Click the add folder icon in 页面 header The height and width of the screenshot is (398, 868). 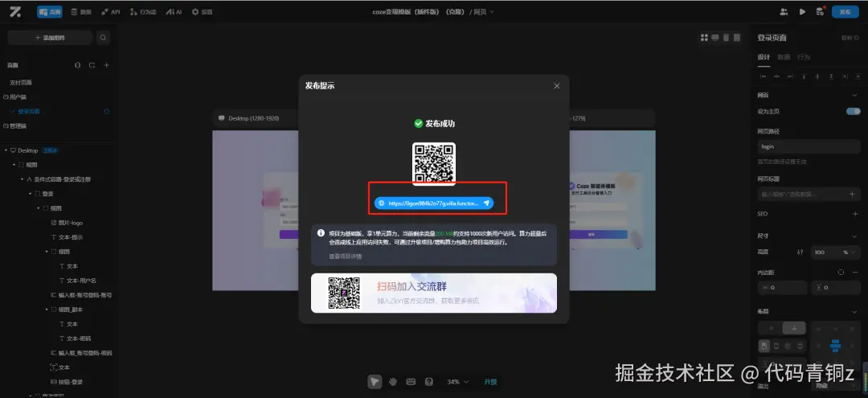tap(92, 65)
